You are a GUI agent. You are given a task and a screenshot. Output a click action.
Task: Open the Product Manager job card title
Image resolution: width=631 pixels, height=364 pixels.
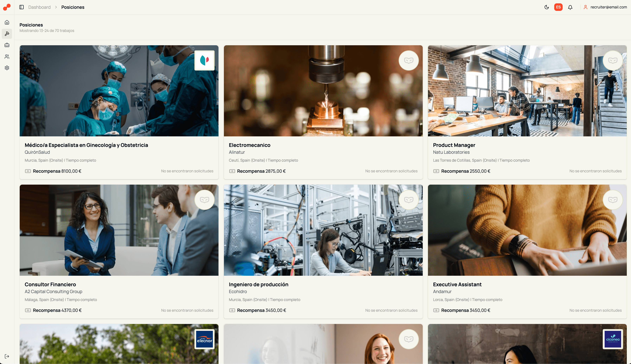[x=454, y=145]
